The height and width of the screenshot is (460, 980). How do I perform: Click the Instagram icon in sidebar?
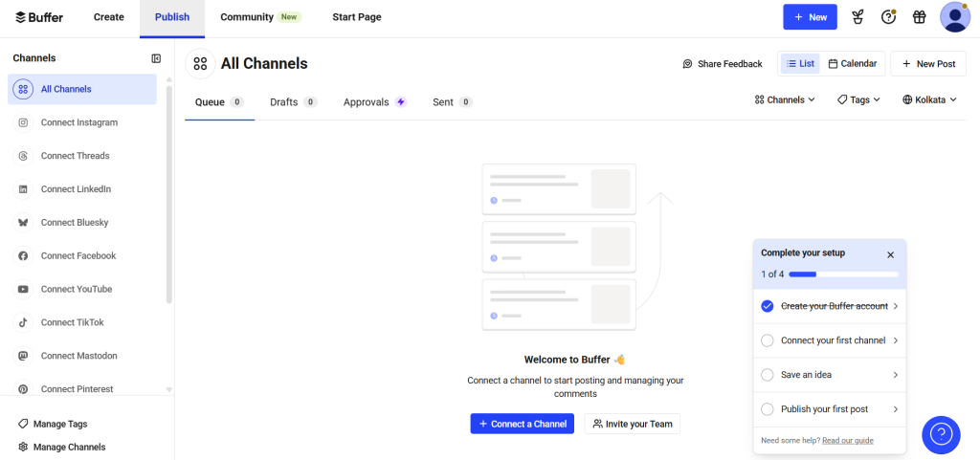click(23, 122)
